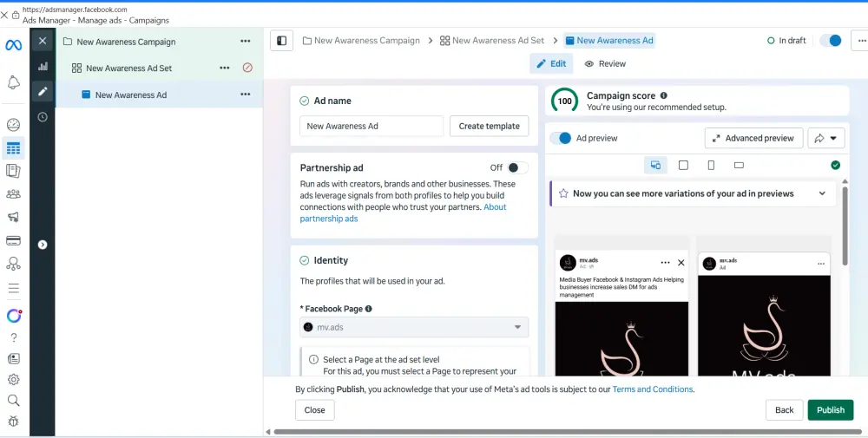Open Search magnifier icon in sidebar
Screen dimensions: 868x438
pos(13,401)
